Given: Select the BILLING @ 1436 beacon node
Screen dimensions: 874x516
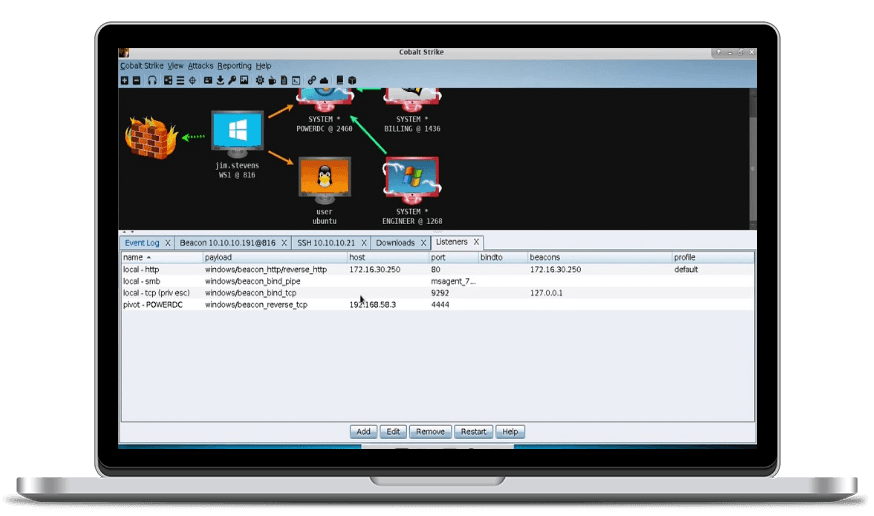Looking at the screenshot, I should pos(412,100).
